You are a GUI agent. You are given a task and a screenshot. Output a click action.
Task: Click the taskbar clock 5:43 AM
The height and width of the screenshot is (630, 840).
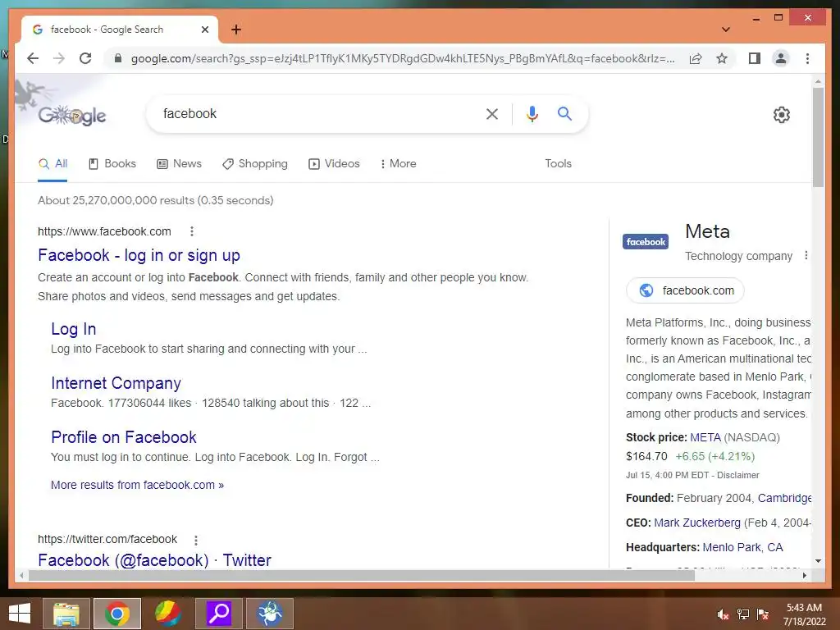point(804,614)
